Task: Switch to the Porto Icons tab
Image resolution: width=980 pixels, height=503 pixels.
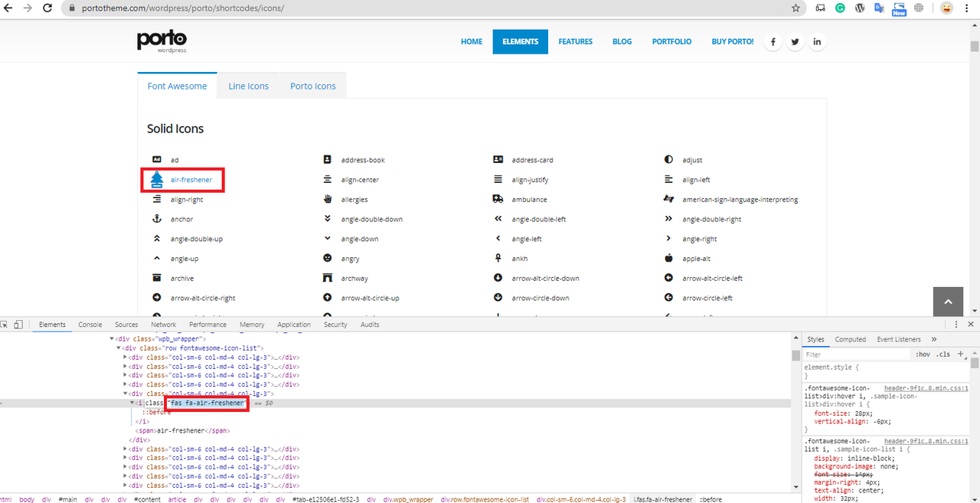Action: 313,86
